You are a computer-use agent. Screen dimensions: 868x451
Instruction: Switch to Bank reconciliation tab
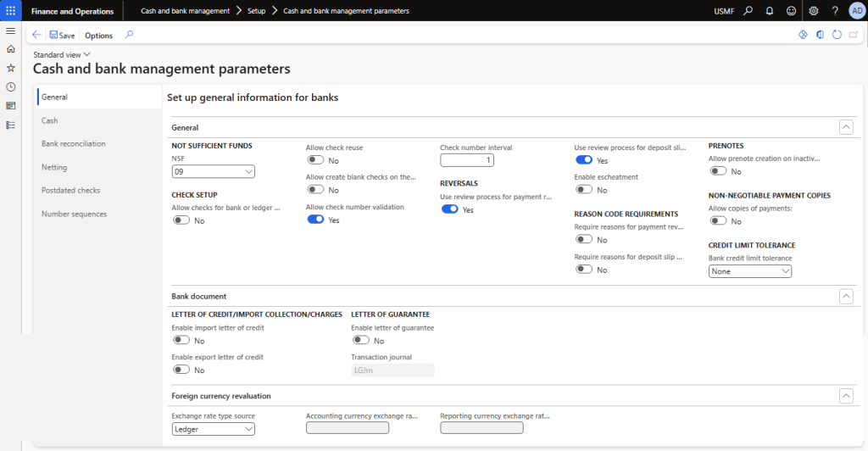(x=74, y=144)
